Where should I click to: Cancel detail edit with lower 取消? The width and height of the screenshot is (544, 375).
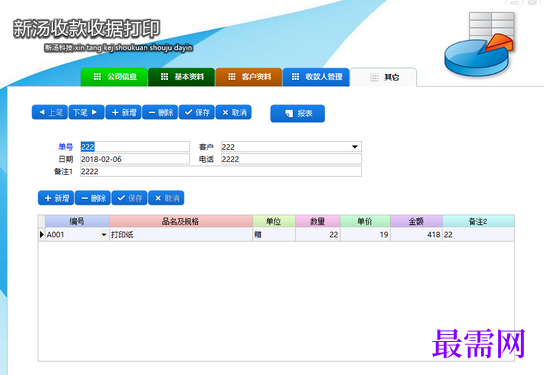tap(166, 198)
